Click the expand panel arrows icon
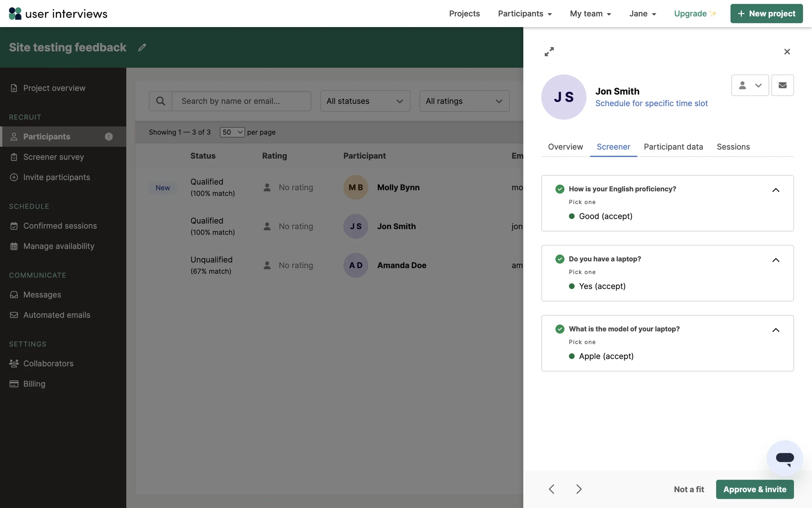This screenshot has height=508, width=812. (549, 52)
